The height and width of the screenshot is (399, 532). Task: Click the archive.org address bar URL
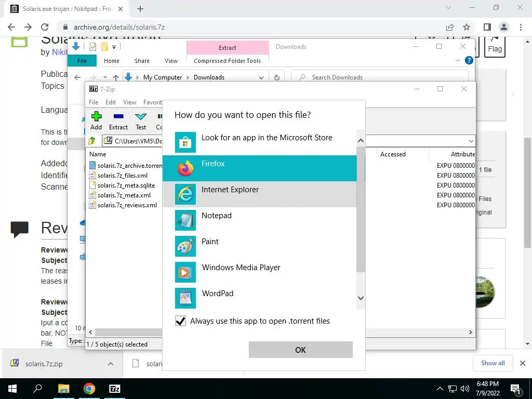tap(119, 27)
